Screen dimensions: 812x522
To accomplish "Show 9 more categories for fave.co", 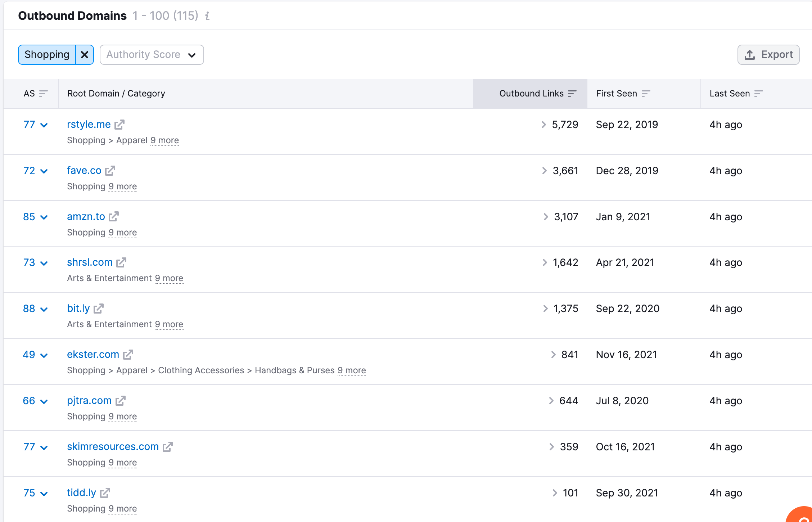I will [x=123, y=186].
